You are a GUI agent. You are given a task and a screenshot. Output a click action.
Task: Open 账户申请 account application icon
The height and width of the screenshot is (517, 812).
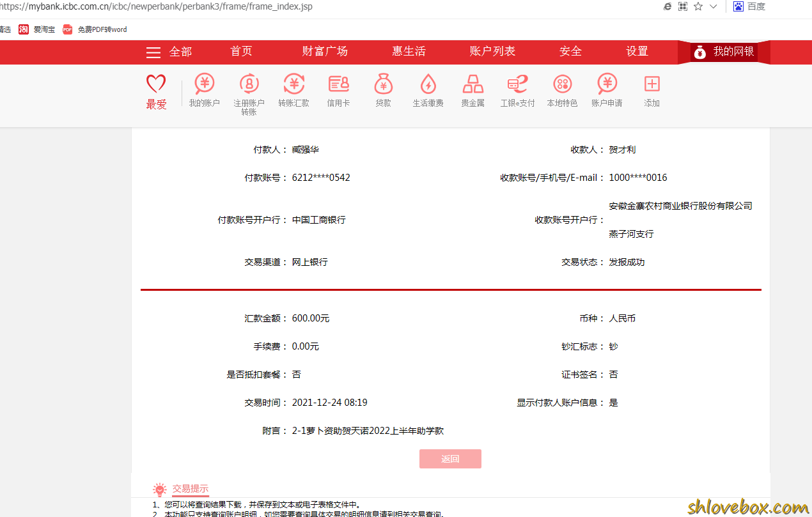coord(607,84)
